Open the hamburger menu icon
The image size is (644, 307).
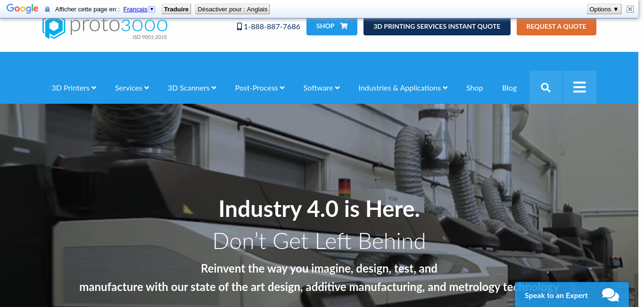tap(579, 87)
